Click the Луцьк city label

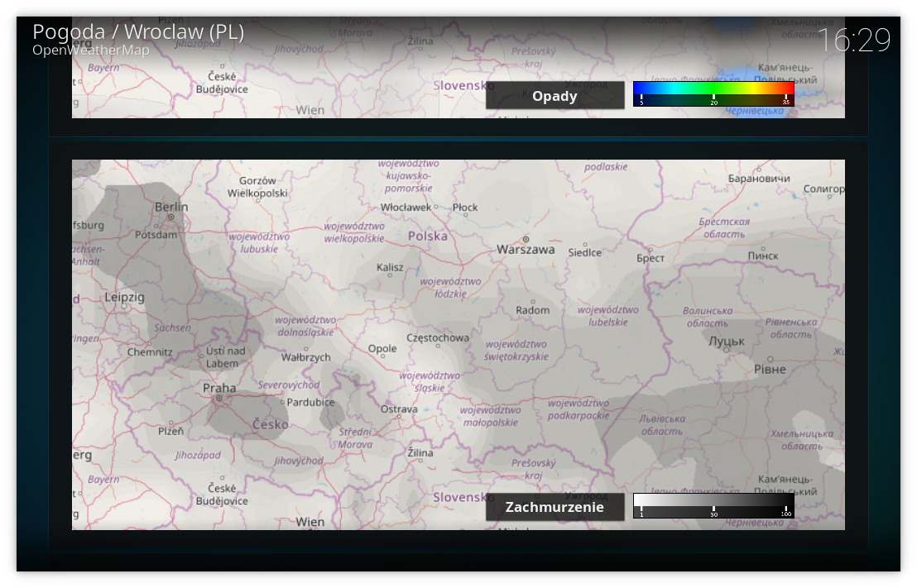[x=727, y=342]
